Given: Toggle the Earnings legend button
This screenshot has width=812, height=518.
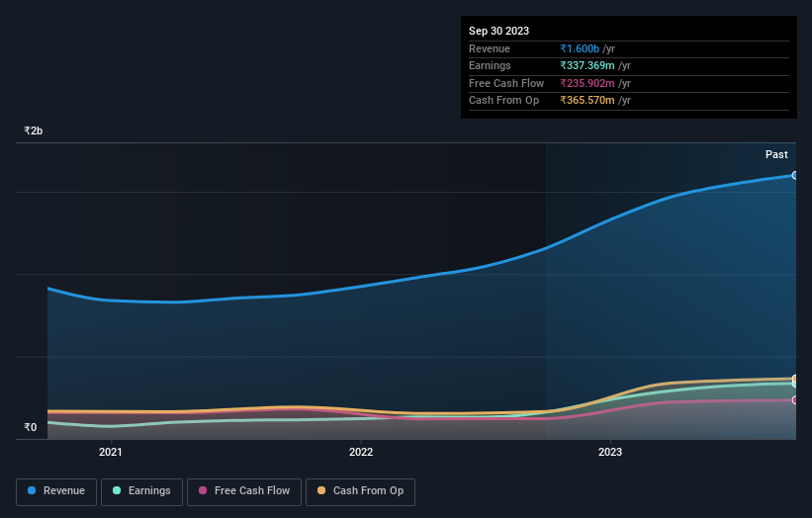Looking at the screenshot, I should coord(141,491).
